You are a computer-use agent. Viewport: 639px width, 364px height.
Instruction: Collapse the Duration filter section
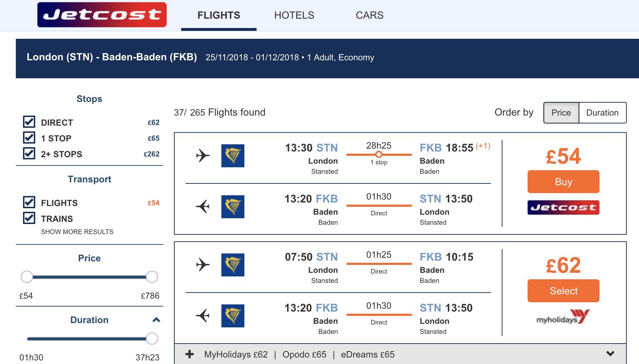coord(156,320)
